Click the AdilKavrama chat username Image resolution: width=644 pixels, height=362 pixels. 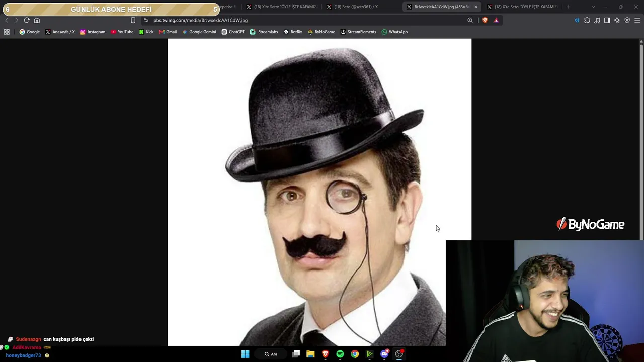[x=27, y=347]
